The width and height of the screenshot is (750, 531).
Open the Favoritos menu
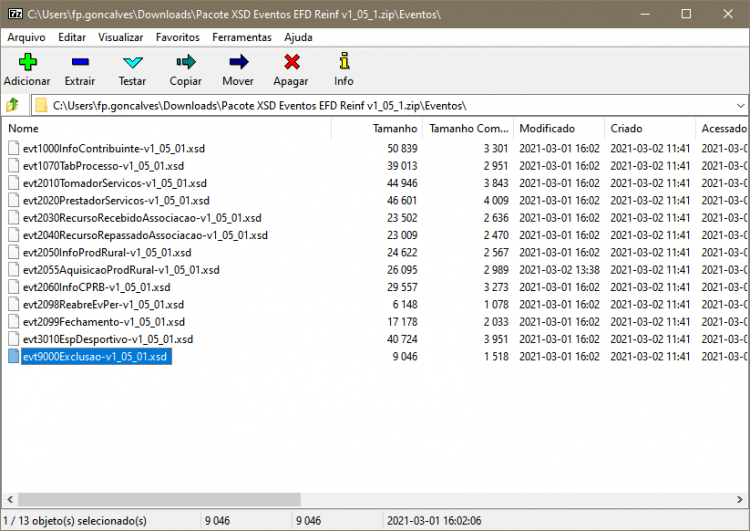[x=177, y=37]
